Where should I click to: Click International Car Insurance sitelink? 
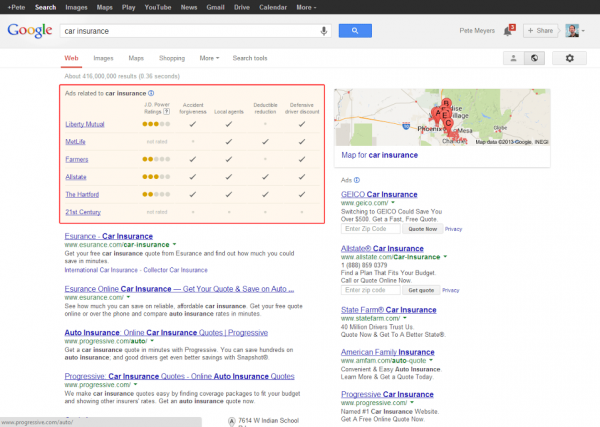click(x=101, y=270)
